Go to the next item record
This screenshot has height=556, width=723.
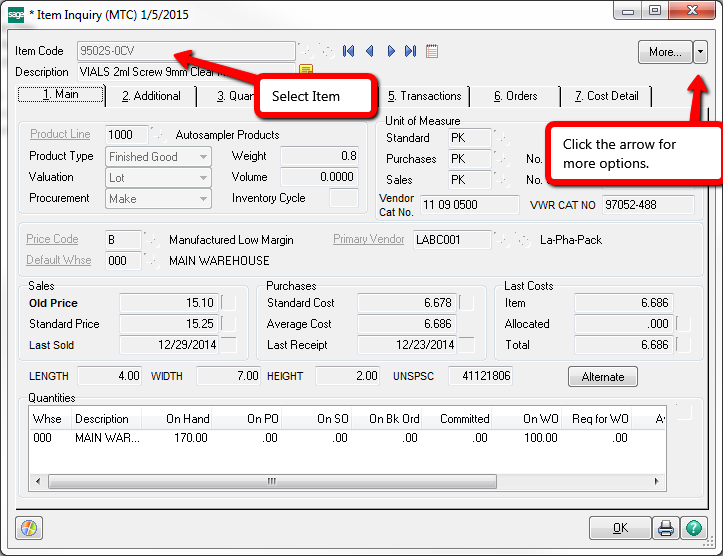[391, 51]
